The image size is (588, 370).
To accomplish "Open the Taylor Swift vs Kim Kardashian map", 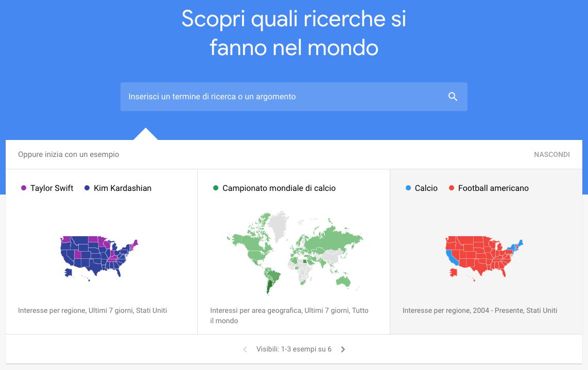I will (x=99, y=257).
